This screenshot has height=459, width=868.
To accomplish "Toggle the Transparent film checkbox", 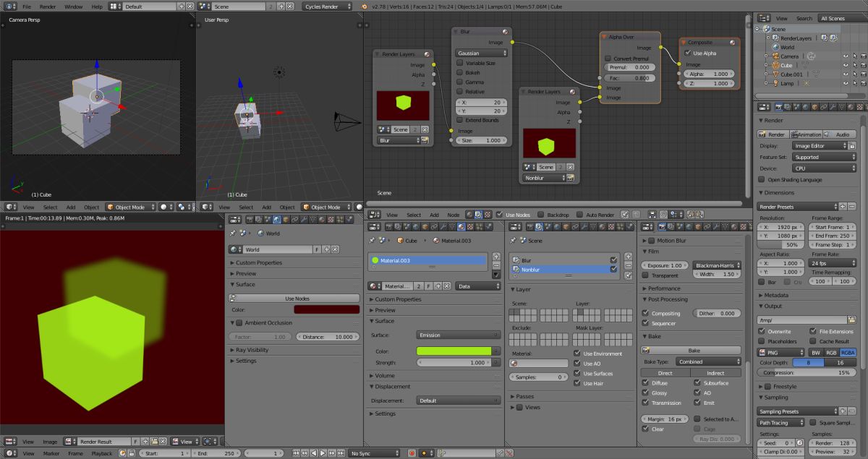I will [645, 275].
